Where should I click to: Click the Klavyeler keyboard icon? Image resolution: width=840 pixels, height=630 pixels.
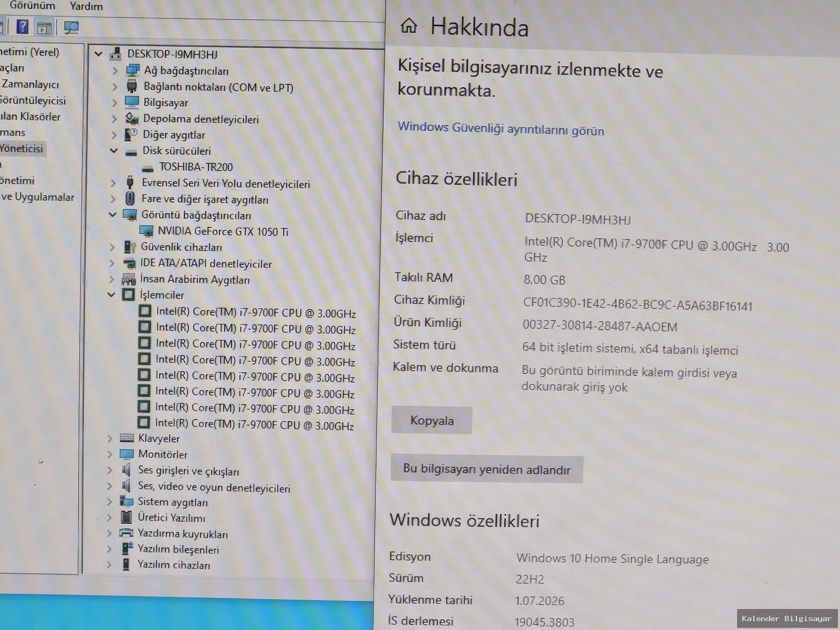[x=127, y=438]
